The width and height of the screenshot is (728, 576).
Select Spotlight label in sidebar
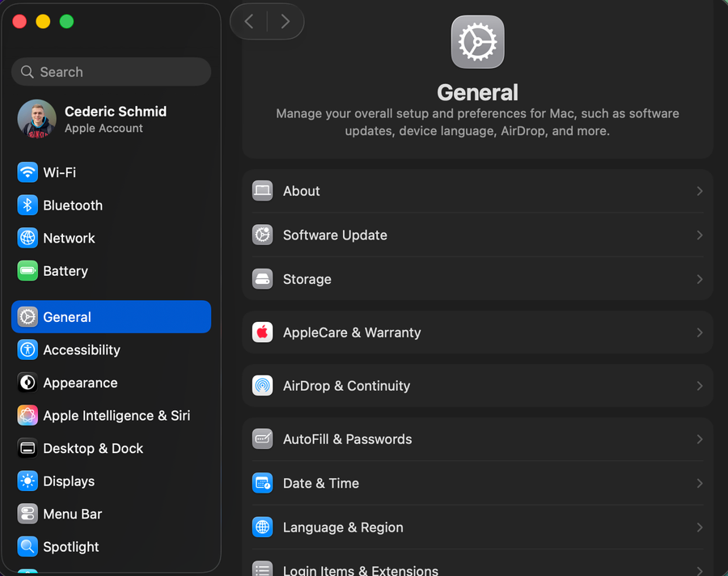tap(71, 547)
